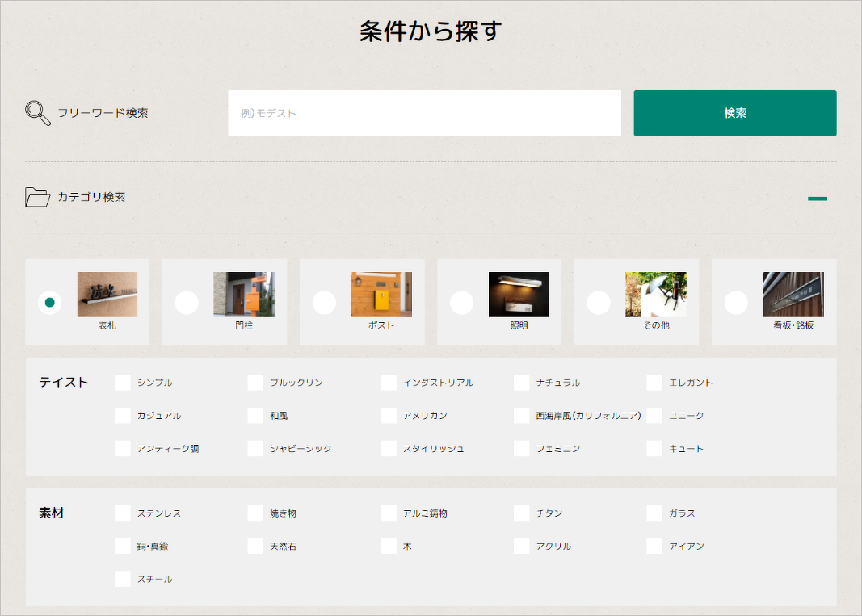
Task: Toggle the 西海岸風(カリフォルニア) checkbox
Action: pyautogui.click(x=521, y=416)
